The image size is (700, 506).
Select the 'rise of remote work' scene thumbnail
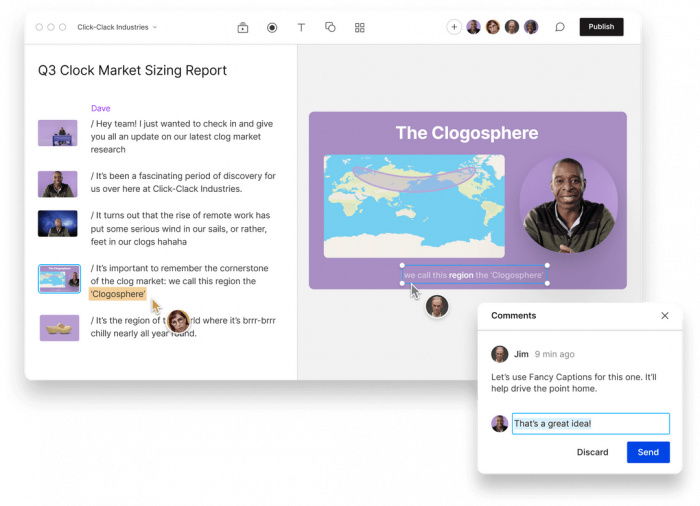point(58,223)
